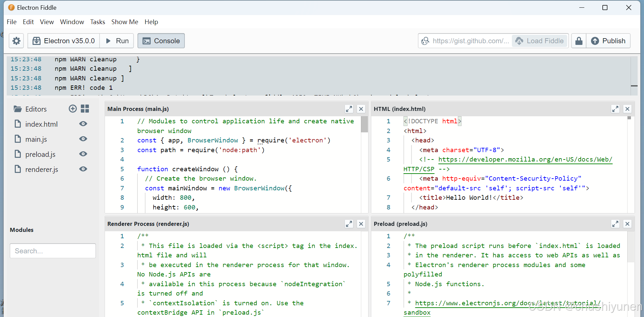
Task: Select index.html in the Editors list
Action: [x=41, y=124]
